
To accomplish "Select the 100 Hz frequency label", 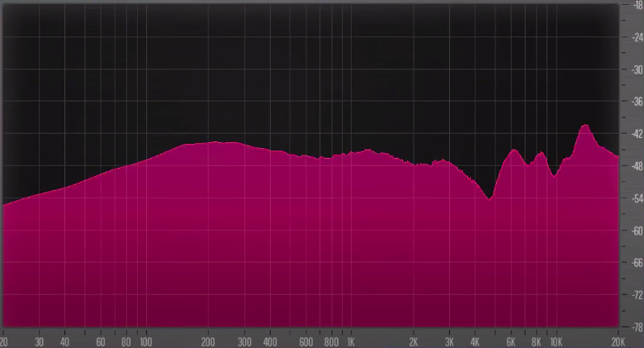I will coord(145,341).
